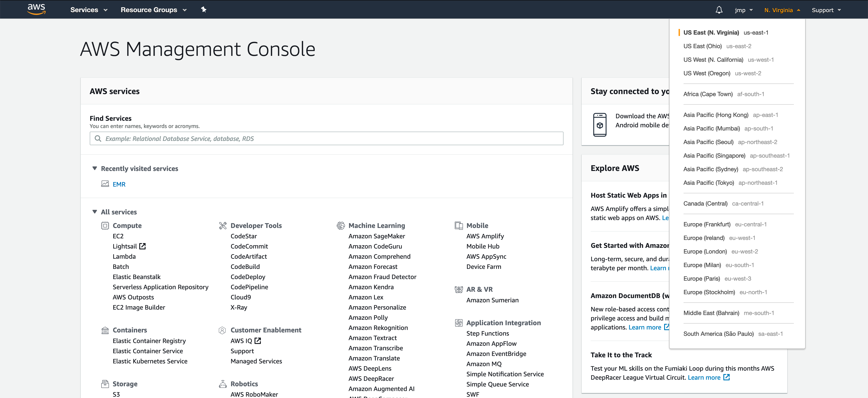
Task: Select South America (São Paulo) region
Action: (x=733, y=334)
